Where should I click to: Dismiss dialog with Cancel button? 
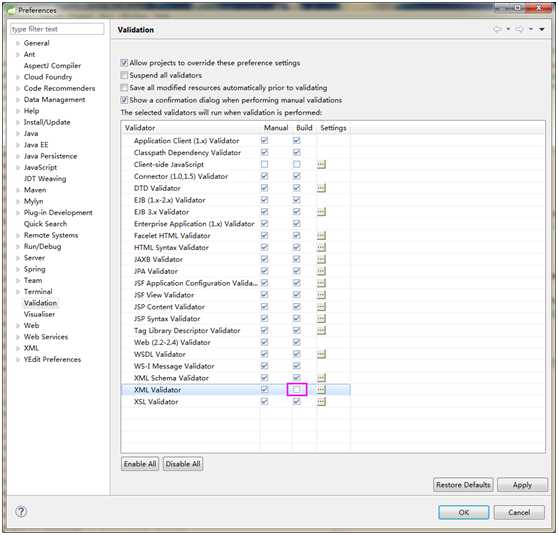[519, 513]
